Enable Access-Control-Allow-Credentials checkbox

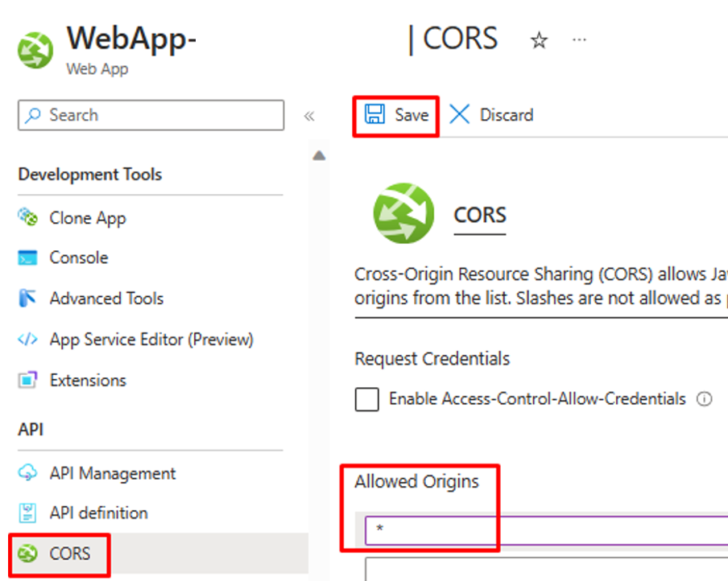pyautogui.click(x=366, y=399)
